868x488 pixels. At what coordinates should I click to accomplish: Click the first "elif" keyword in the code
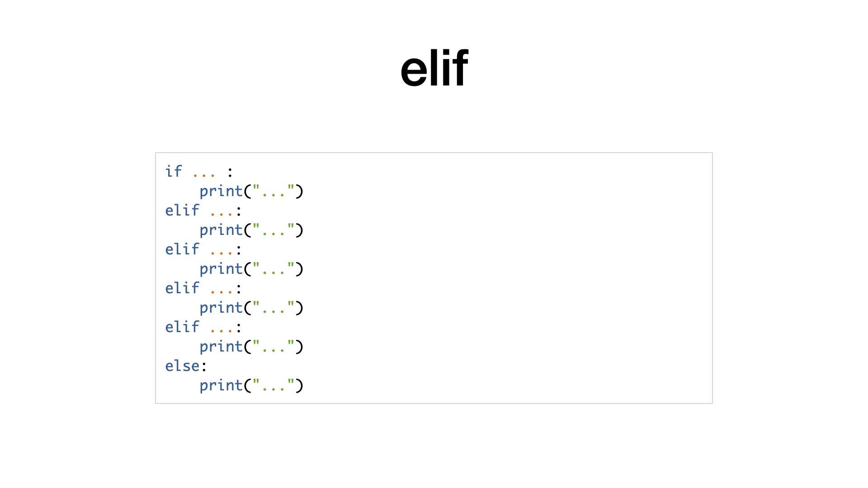pyautogui.click(x=182, y=211)
